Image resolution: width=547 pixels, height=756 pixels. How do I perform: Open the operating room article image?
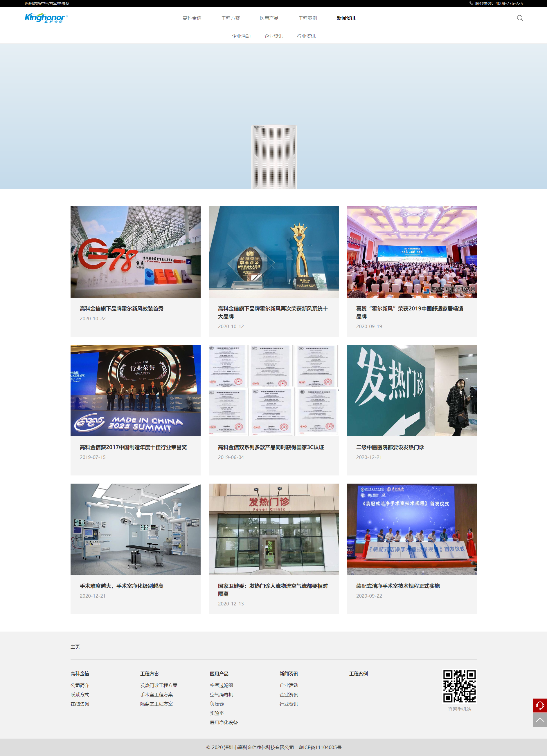tap(135, 529)
